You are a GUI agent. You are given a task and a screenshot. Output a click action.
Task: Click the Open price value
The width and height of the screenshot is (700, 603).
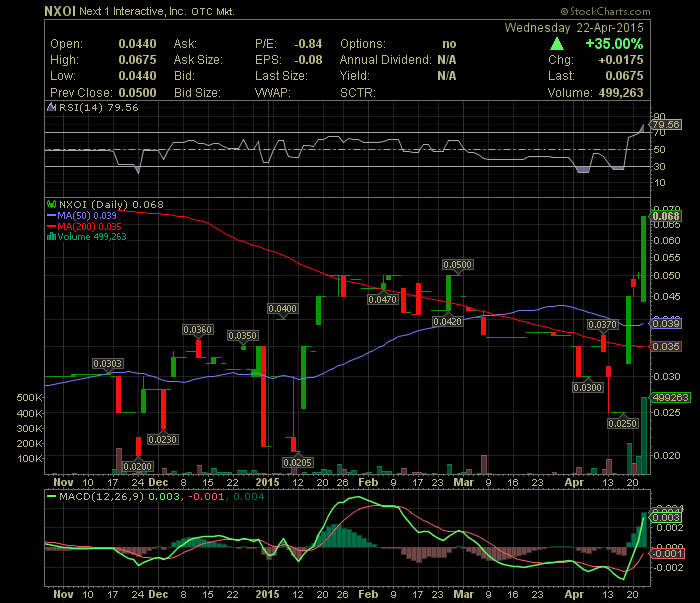click(138, 44)
